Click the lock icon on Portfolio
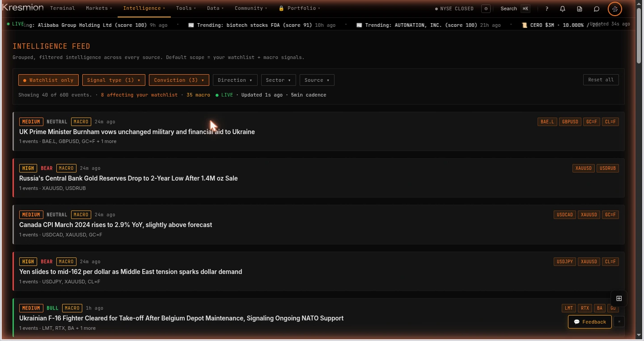 click(x=281, y=8)
